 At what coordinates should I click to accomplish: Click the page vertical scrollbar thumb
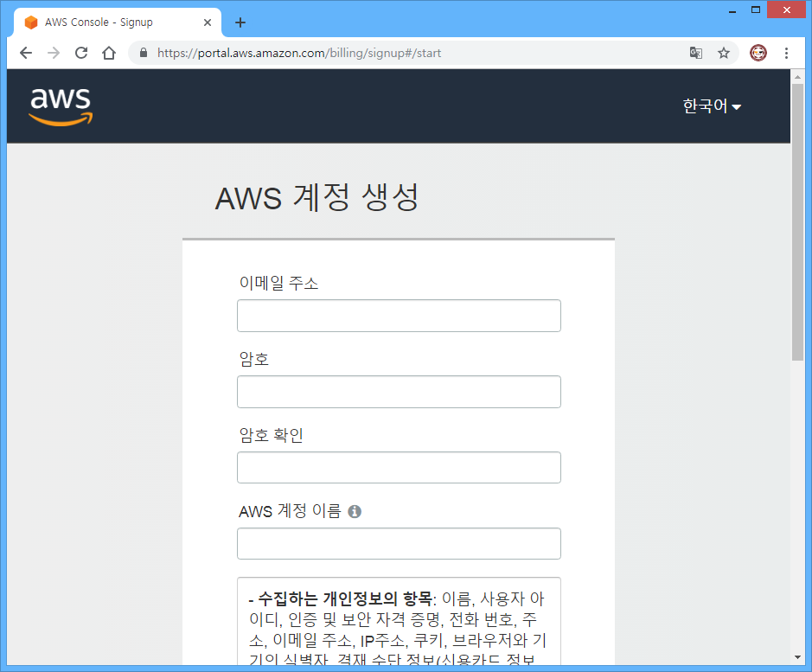click(x=797, y=221)
